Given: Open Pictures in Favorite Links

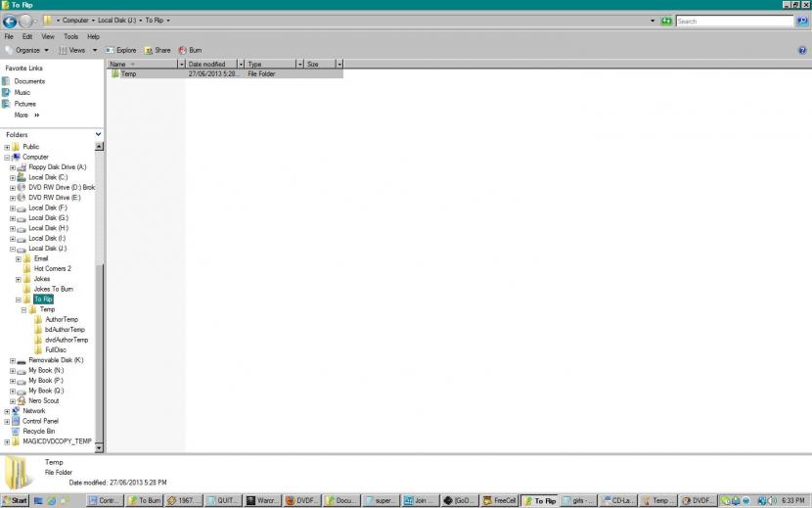Looking at the screenshot, I should 24,104.
